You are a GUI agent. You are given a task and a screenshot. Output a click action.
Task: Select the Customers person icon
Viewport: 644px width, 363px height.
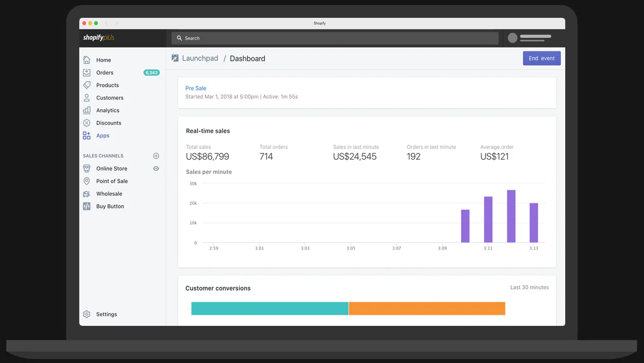(x=87, y=98)
